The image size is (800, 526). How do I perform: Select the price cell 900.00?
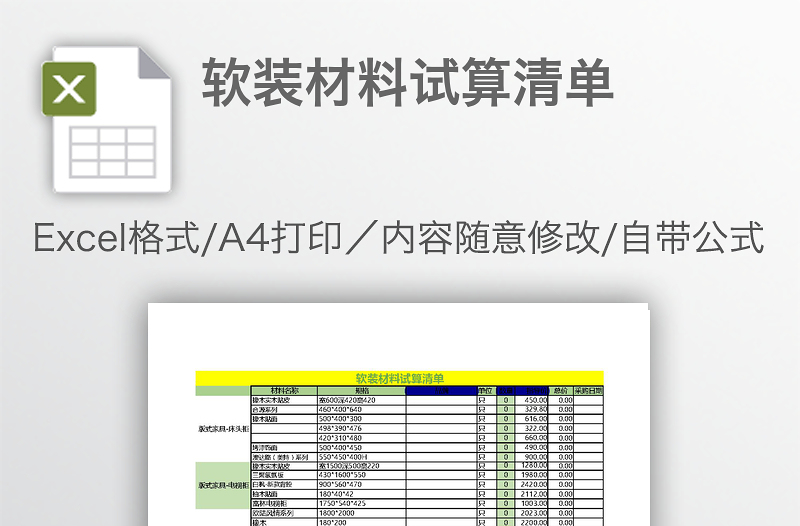point(531,457)
